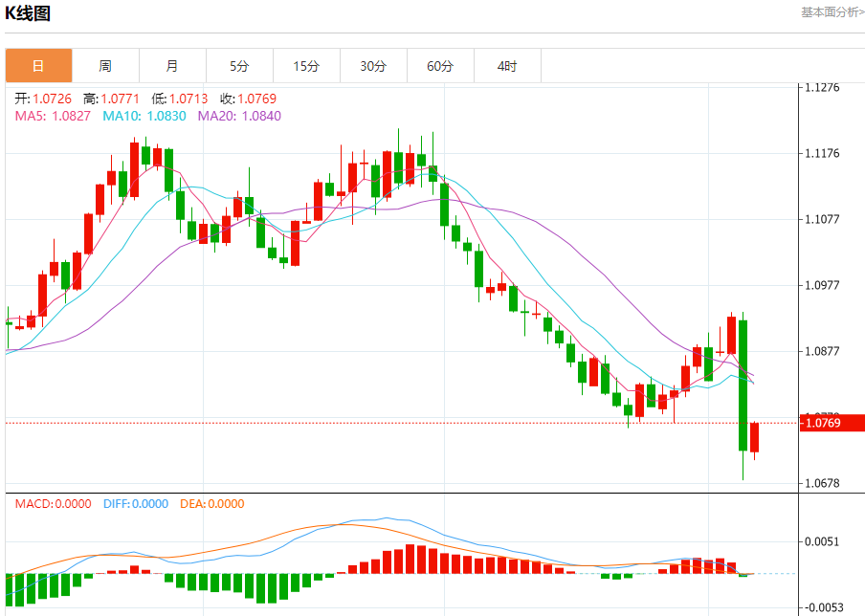This screenshot has width=865, height=616.
Task: Click the large green candlestick near chart end
Action: tap(743, 385)
